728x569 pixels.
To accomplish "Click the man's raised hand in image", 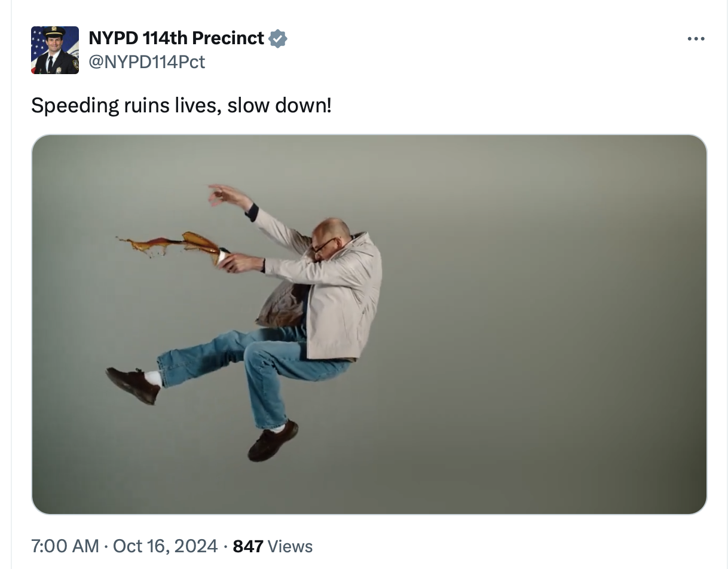I will click(x=224, y=194).
